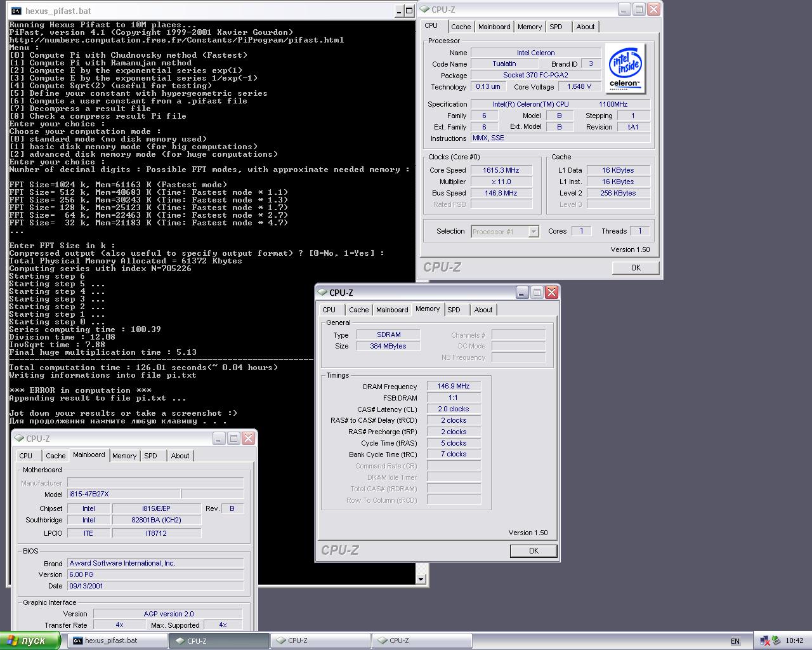Click the Instructions field MMX, SSE

click(560, 138)
